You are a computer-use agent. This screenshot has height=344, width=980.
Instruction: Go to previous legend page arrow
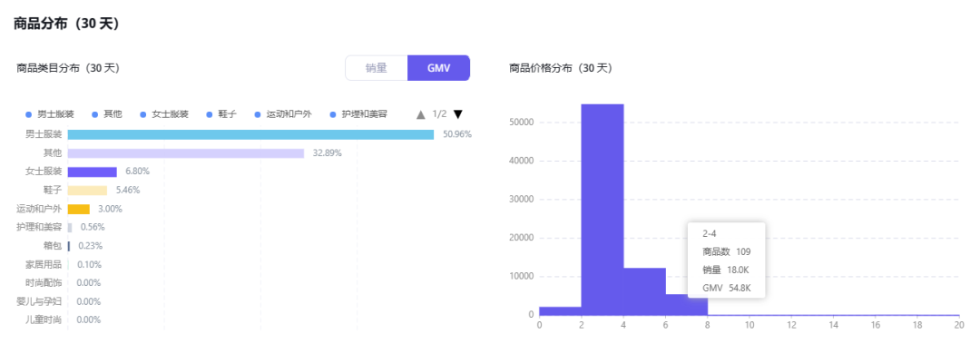coord(421,114)
